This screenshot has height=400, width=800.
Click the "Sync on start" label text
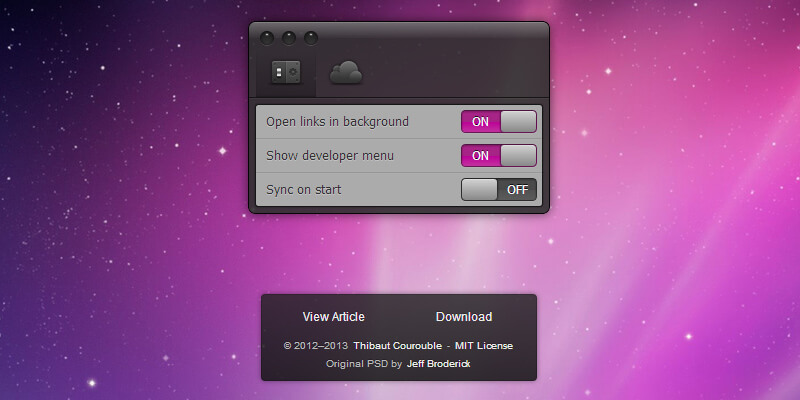coord(305,190)
